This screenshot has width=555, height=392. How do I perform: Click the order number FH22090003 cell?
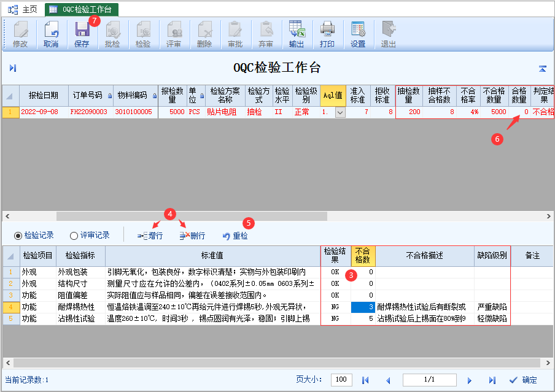coord(90,112)
